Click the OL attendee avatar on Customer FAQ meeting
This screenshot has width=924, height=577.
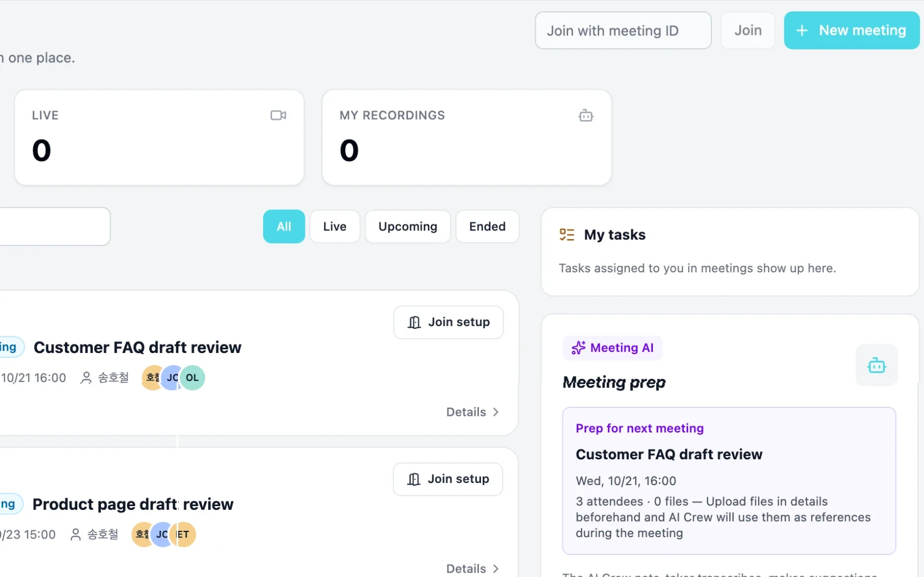(192, 378)
